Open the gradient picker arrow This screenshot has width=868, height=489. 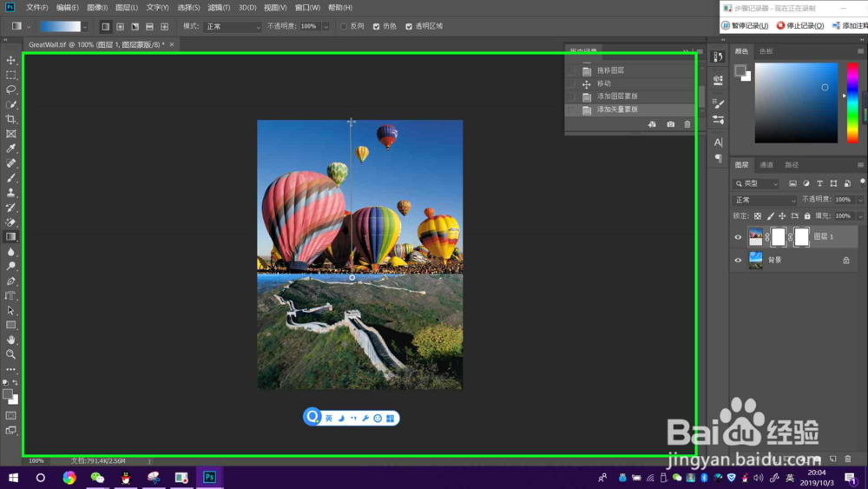(85, 27)
